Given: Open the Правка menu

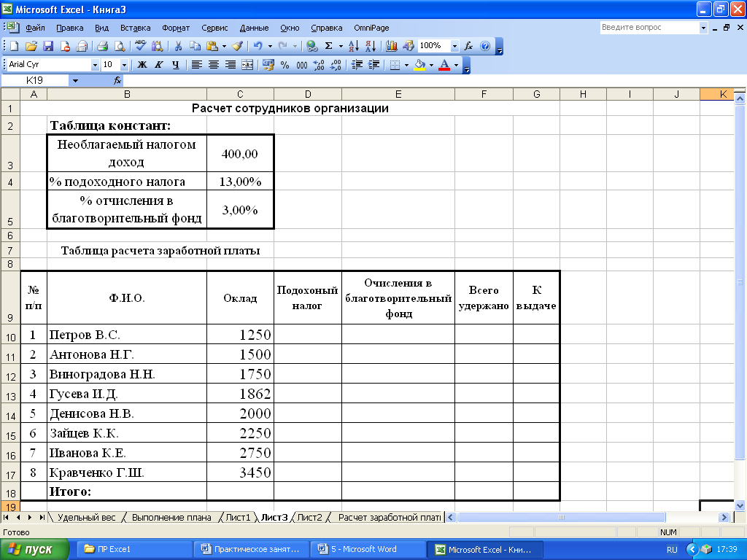Looking at the screenshot, I should 69,28.
